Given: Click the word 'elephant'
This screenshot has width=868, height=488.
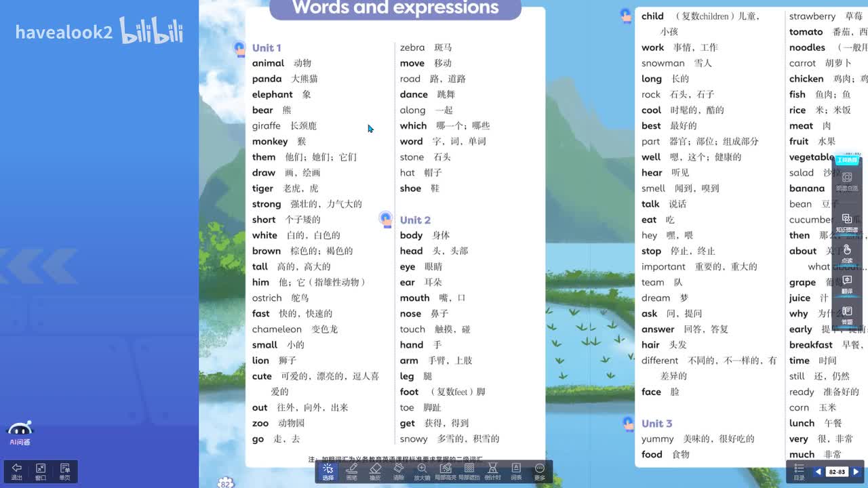Looking at the screenshot, I should pyautogui.click(x=273, y=94).
